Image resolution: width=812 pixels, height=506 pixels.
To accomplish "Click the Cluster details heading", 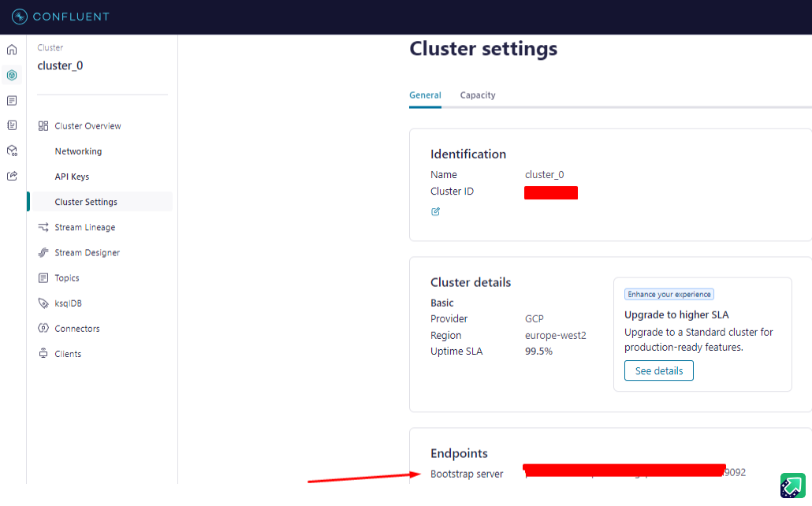I will pos(471,282).
